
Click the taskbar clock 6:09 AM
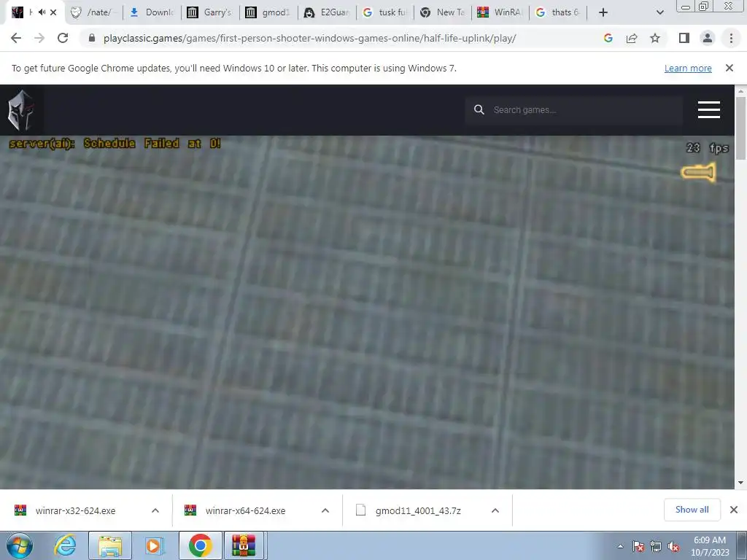[x=710, y=546]
